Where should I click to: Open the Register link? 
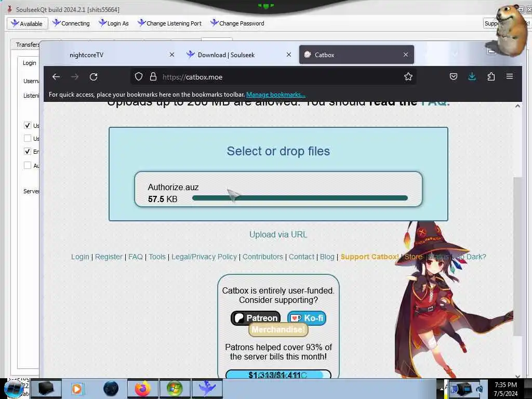(109, 257)
